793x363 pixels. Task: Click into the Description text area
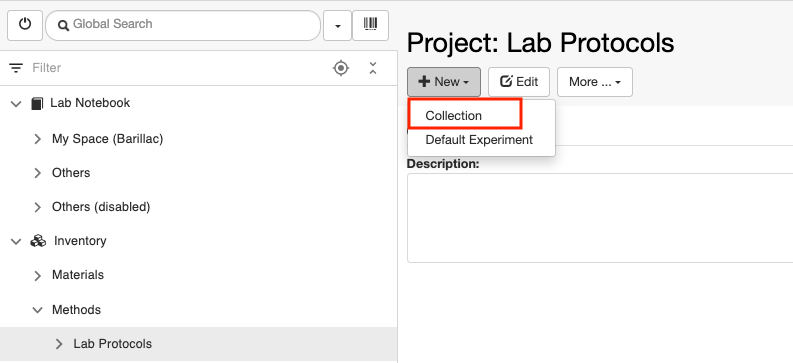(x=600, y=218)
